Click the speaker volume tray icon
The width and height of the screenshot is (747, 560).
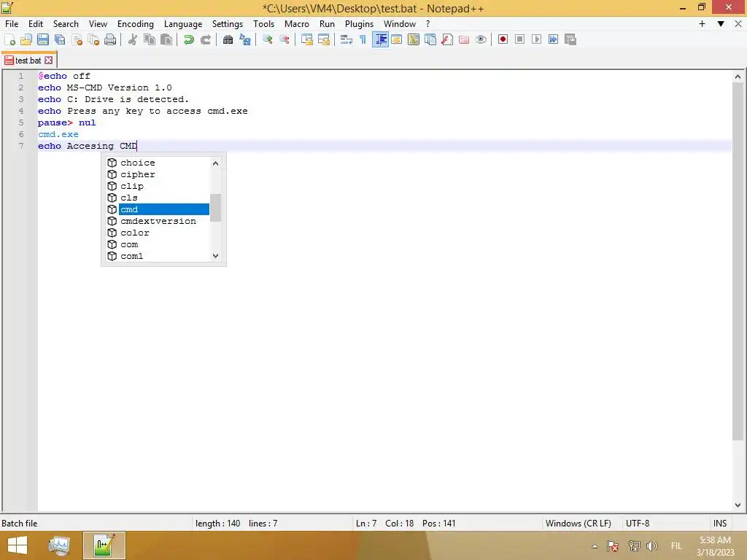(x=652, y=546)
